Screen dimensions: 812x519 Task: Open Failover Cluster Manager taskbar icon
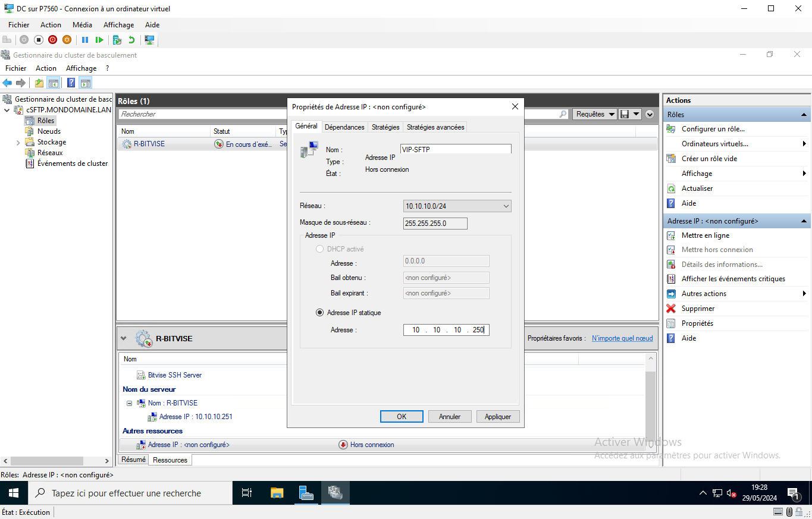pos(336,493)
